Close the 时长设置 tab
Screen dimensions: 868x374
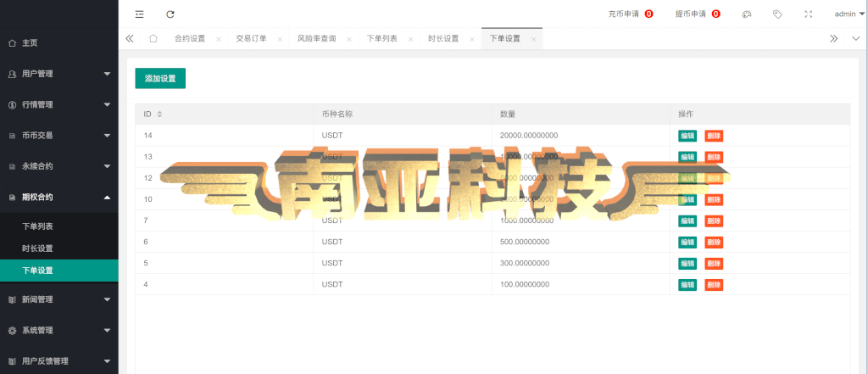point(471,39)
